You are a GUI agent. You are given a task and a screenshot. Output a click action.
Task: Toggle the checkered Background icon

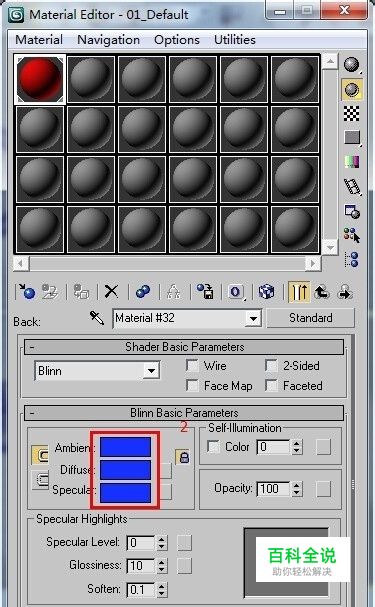[351, 113]
